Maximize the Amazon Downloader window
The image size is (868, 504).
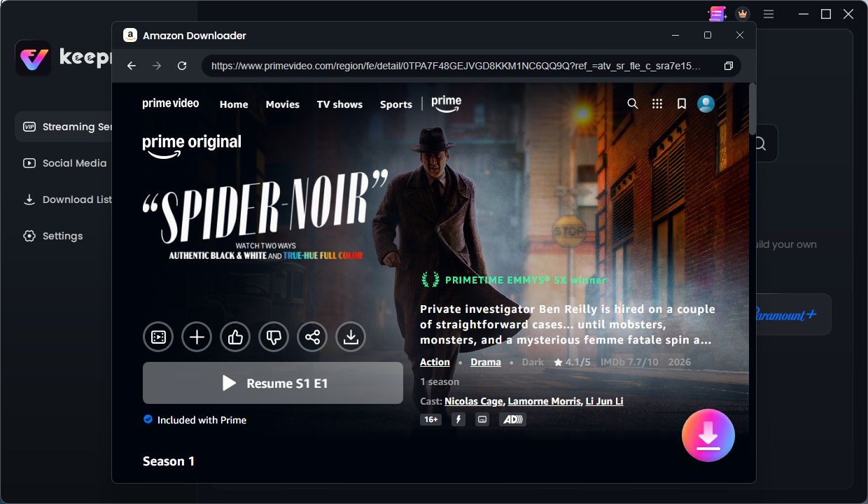tap(708, 35)
